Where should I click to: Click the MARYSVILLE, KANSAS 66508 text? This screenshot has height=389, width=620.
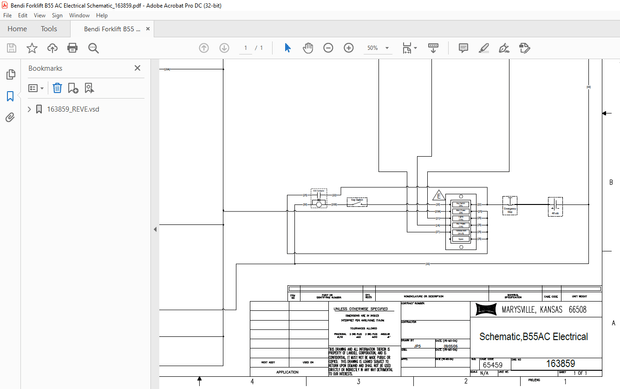click(544, 310)
